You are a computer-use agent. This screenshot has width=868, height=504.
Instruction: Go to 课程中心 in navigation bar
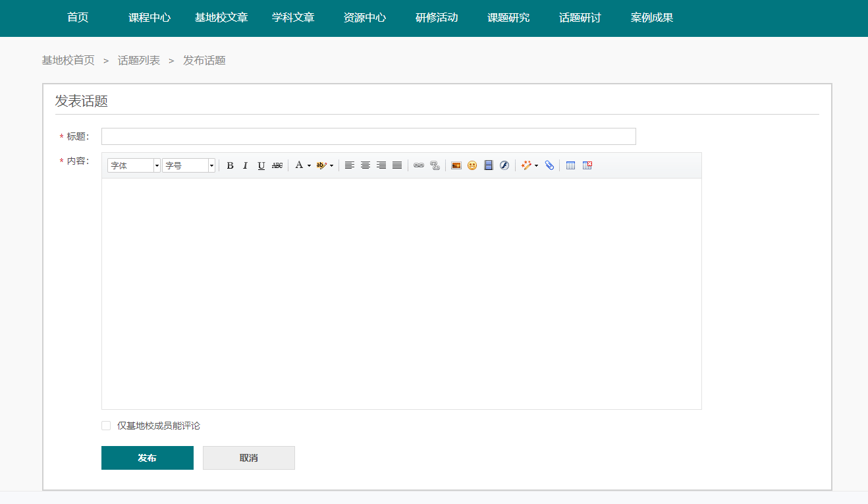point(149,18)
